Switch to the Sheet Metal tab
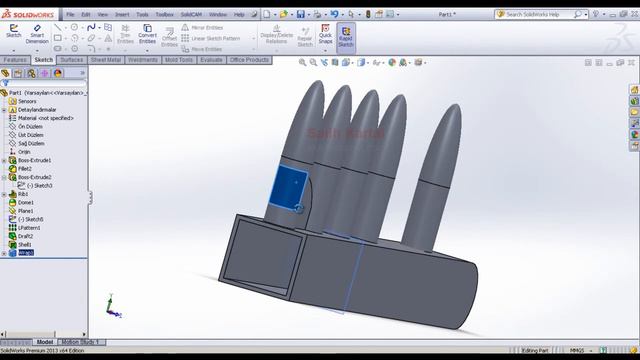 coord(106,60)
